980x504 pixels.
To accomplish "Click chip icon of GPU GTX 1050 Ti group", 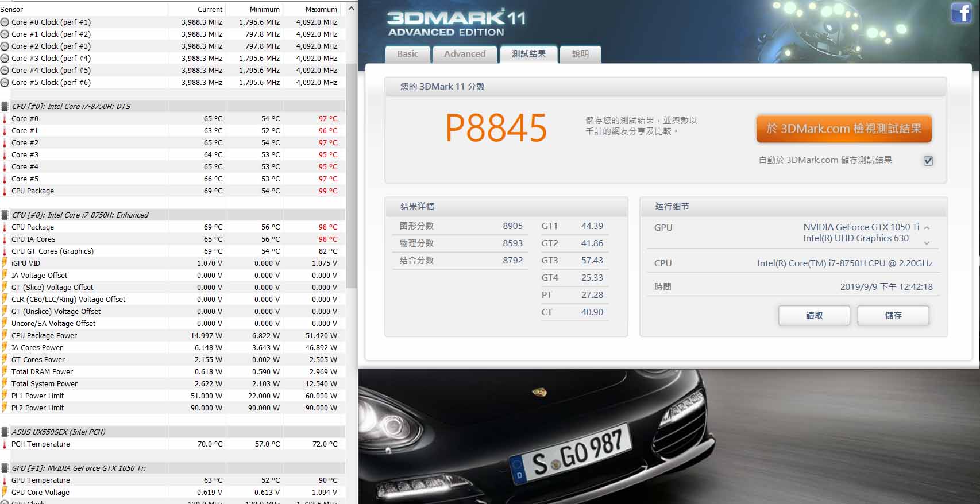I will (5, 468).
